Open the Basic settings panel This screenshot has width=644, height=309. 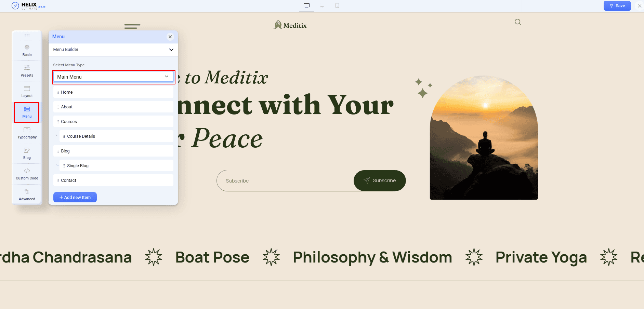pos(27,50)
